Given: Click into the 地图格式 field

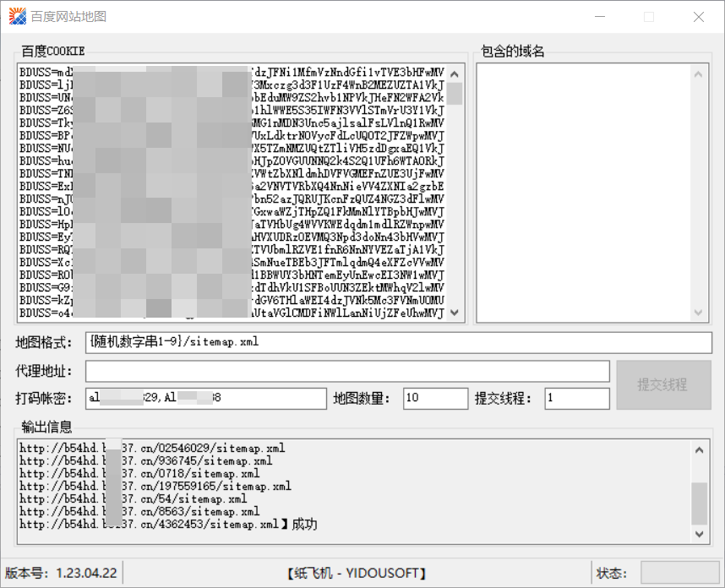Looking at the screenshot, I should pos(399,342).
